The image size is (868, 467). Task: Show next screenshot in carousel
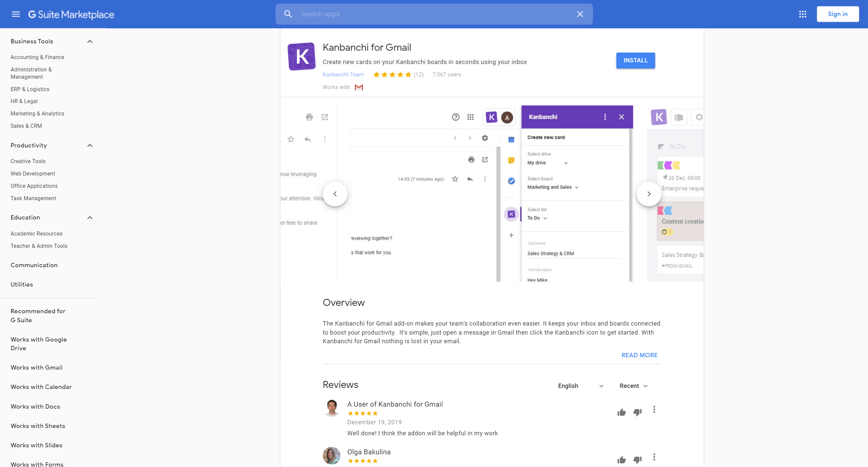[x=648, y=193]
